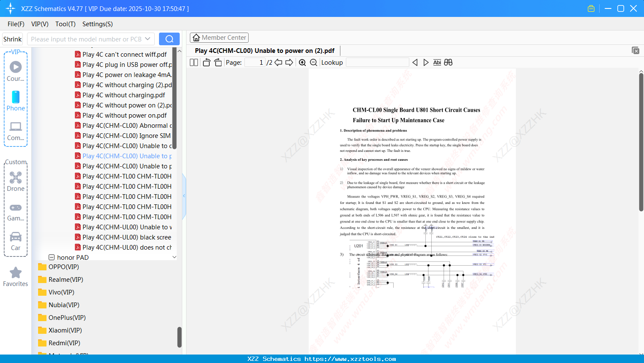
Task: Toggle the two-page view layout icon
Action: [194, 62]
